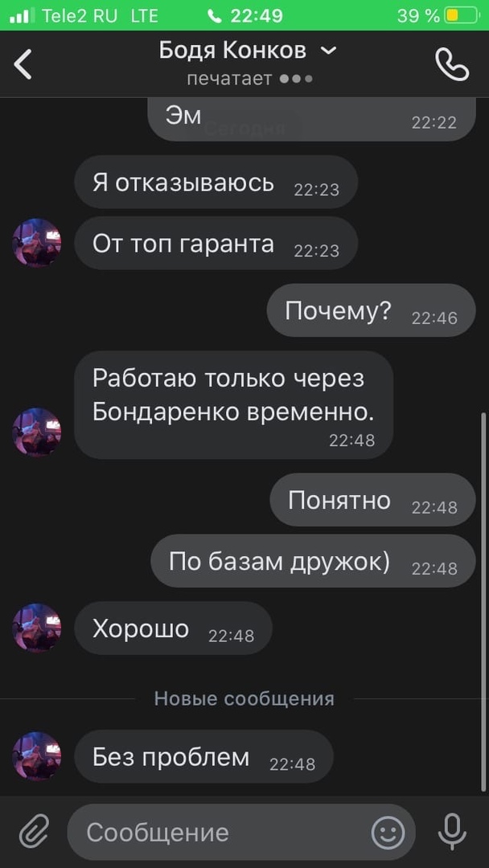Select the "Работаю только через Бондаренко" message

pos(234,404)
